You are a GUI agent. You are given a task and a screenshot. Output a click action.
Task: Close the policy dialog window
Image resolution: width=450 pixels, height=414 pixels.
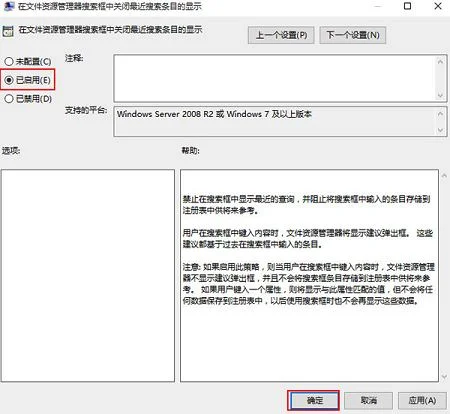coord(438,6)
